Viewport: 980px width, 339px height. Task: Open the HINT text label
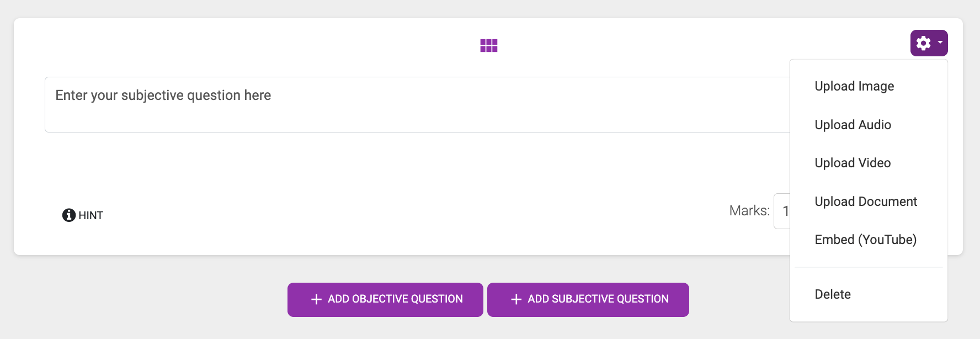click(91, 215)
